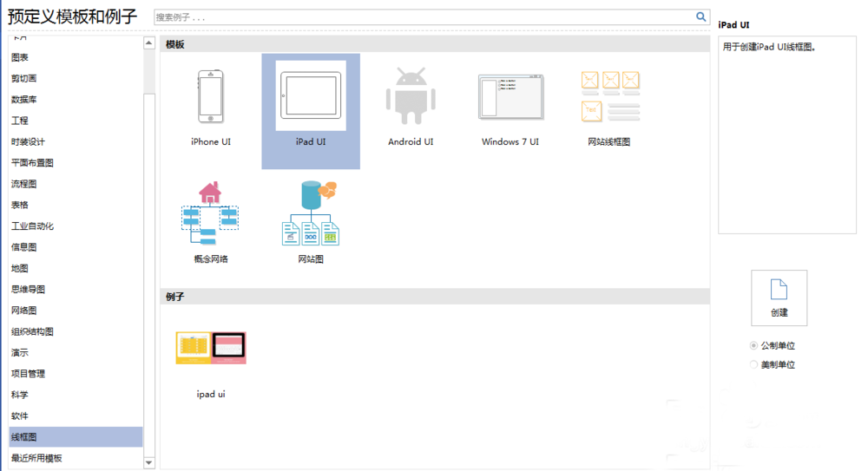Image resolution: width=868 pixels, height=471 pixels.
Task: Select the 表格 category
Action: coord(76,205)
